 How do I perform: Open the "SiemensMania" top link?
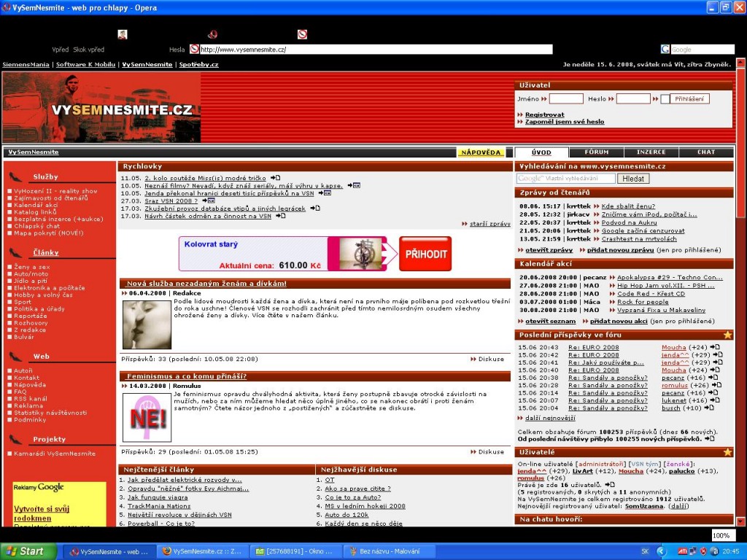click(26, 64)
